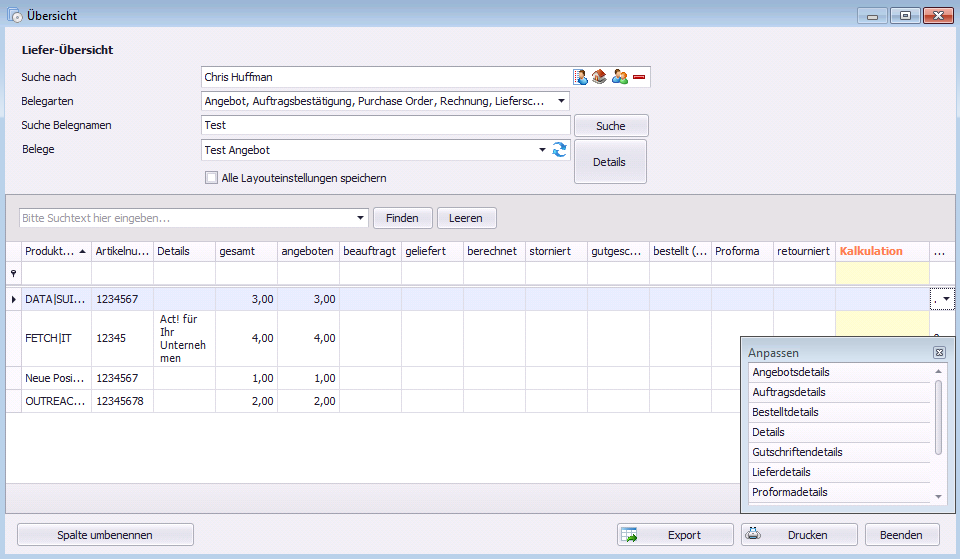Click the red minus icon to clear Suche nach
This screenshot has height=559, width=960.
[639, 77]
